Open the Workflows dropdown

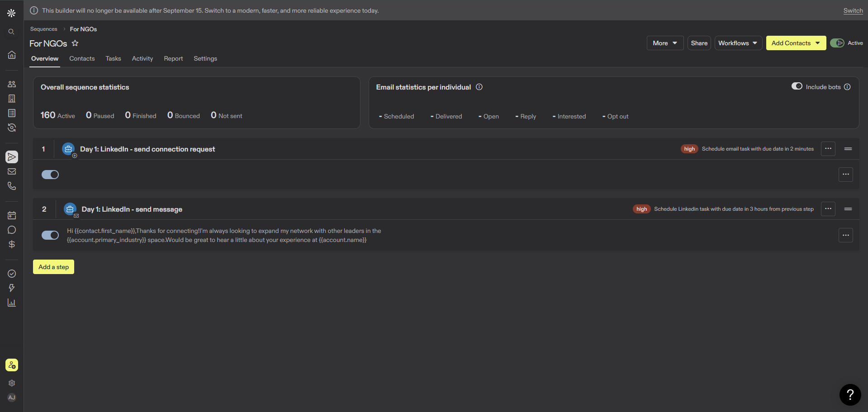pos(738,43)
